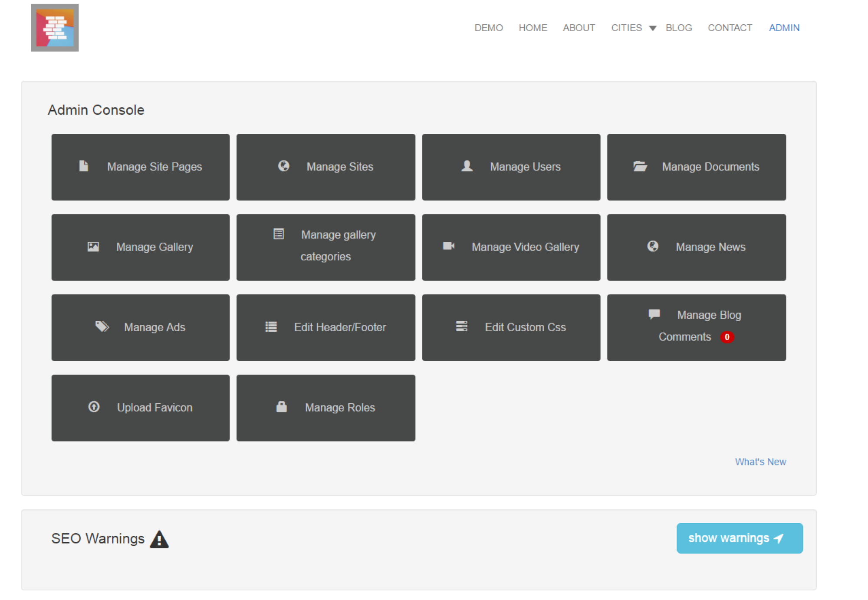Viewport: 868px width, 600px height.
Task: Click the page icon on Manage Site Pages
Action: 84,166
